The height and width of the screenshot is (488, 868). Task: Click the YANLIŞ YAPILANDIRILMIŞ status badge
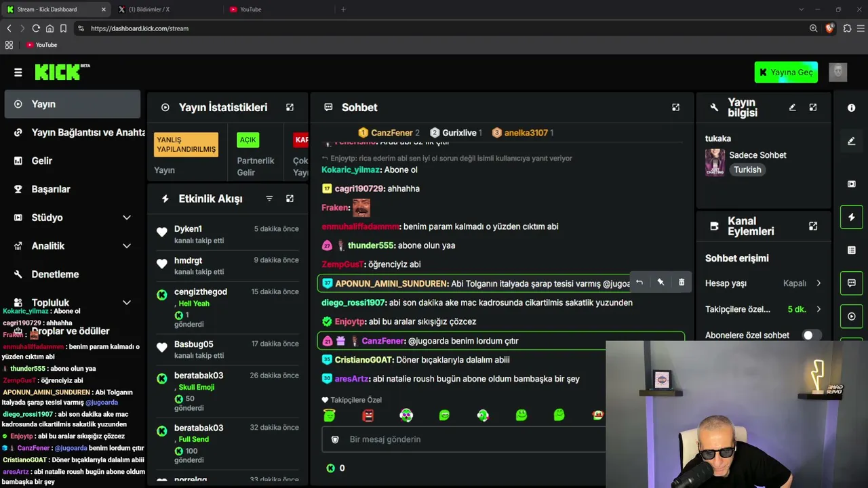(186, 144)
